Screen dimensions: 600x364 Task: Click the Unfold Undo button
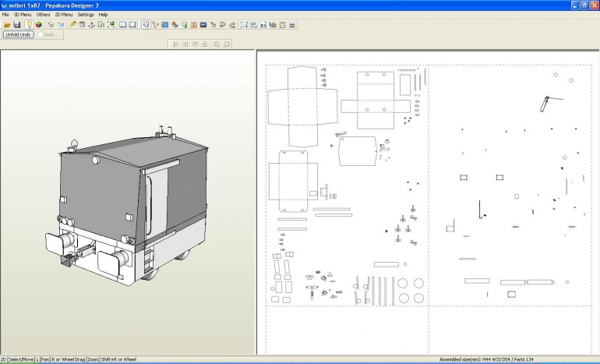pos(19,34)
